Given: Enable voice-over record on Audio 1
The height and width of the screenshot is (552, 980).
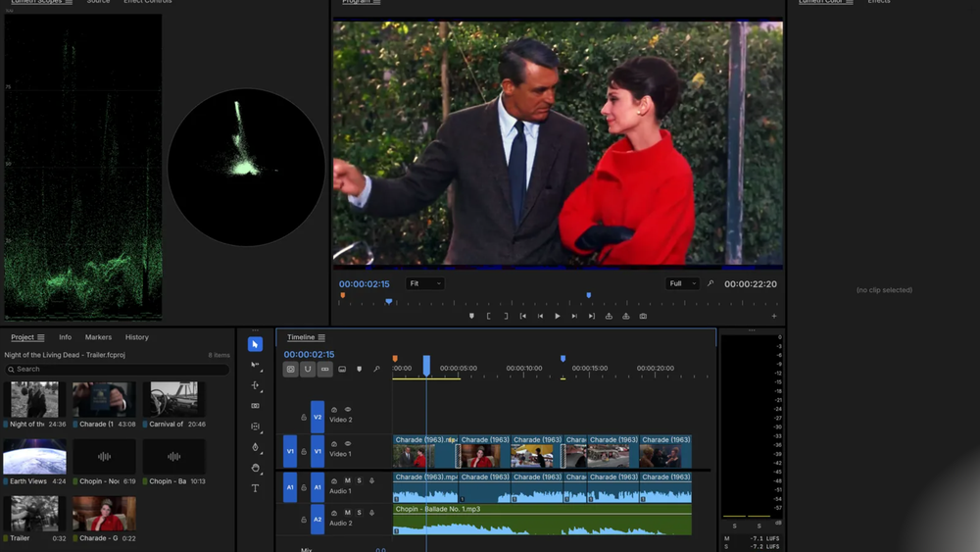Looking at the screenshot, I should click(x=371, y=480).
